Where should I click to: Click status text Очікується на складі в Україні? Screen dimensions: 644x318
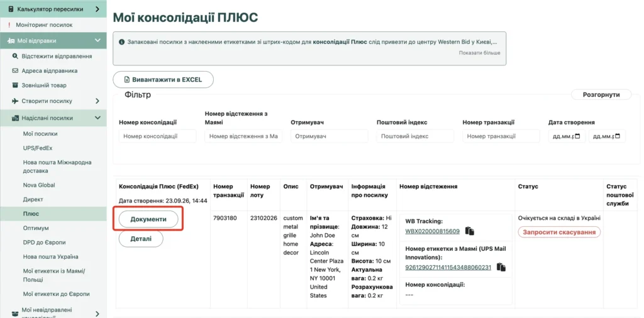tap(559, 218)
